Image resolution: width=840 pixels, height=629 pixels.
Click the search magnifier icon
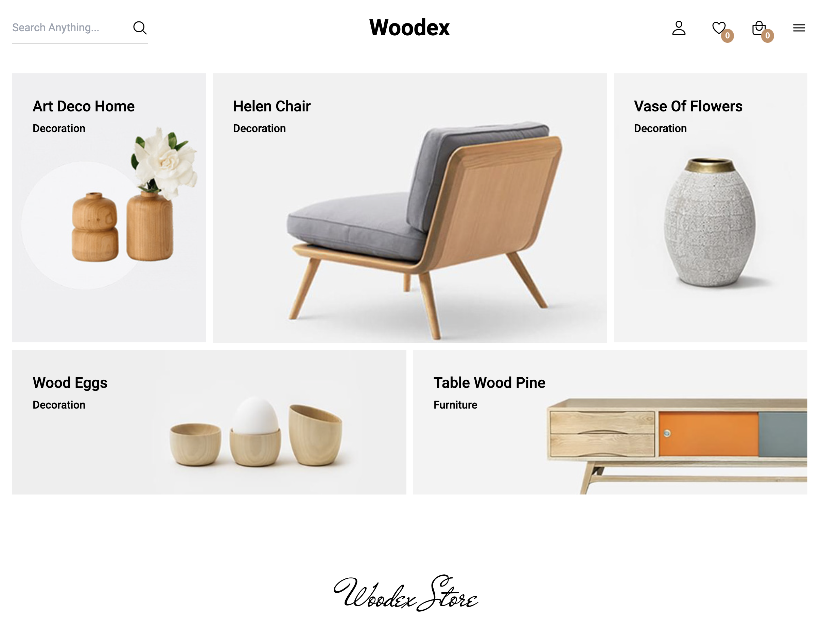(140, 28)
